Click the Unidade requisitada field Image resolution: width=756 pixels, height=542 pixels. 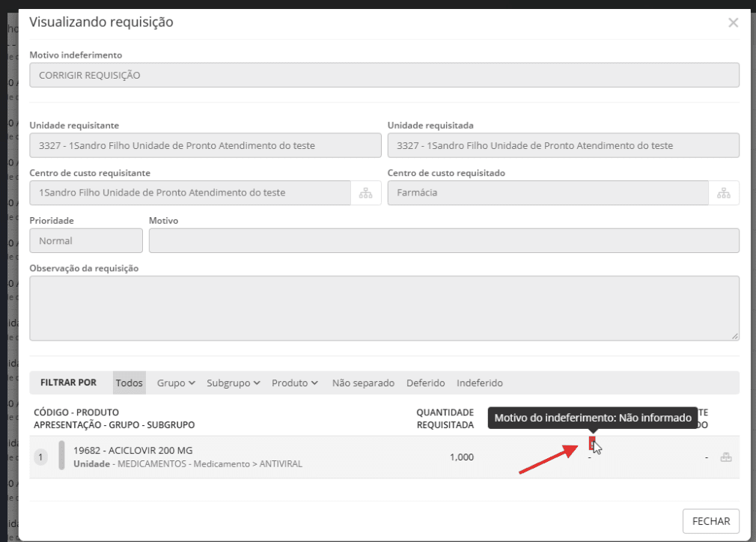(x=563, y=146)
